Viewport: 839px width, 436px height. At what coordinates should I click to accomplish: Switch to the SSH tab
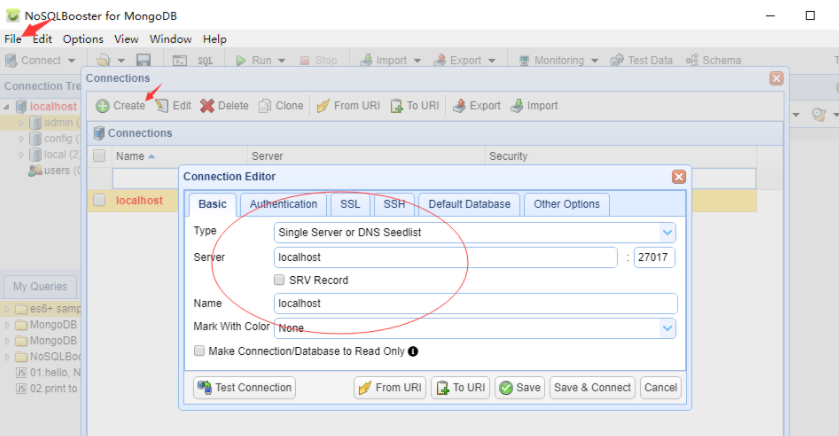click(394, 204)
